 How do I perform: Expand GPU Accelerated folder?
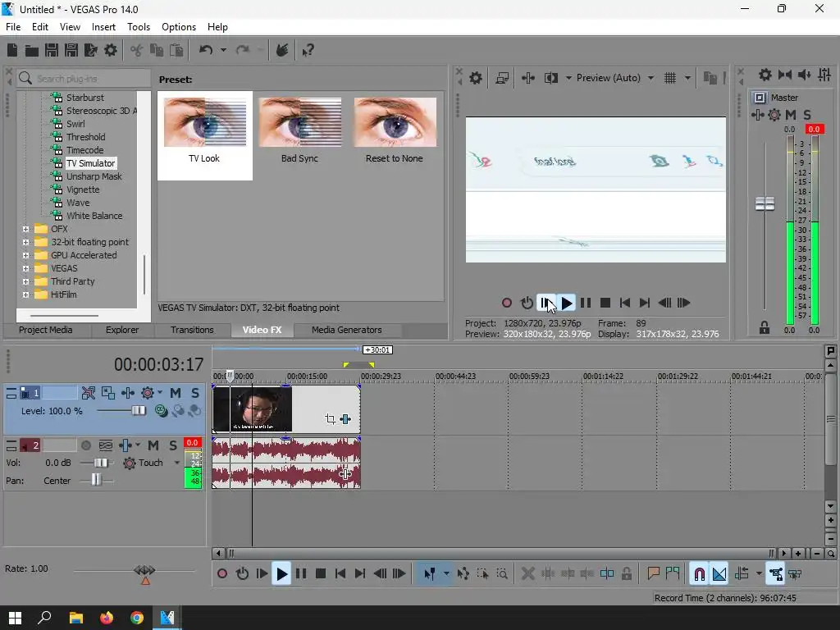coord(25,256)
